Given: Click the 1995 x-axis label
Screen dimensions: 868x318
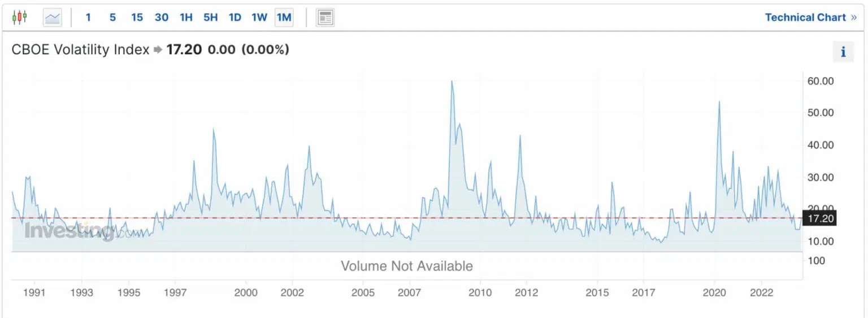Looking at the screenshot, I should point(129,293).
